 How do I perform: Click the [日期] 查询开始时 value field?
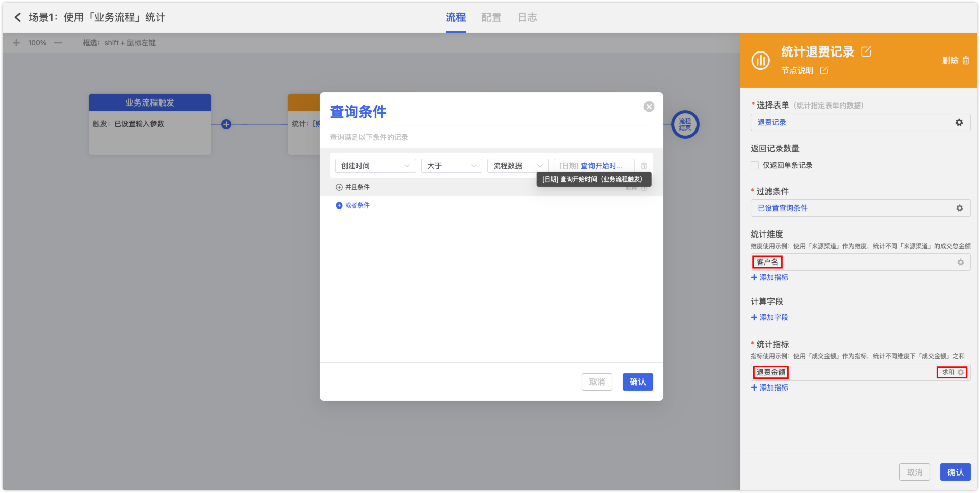click(594, 166)
